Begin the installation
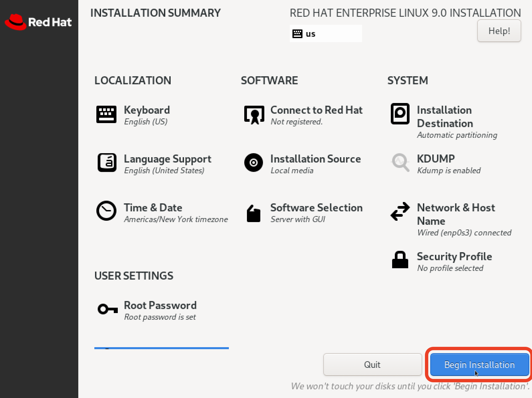The image size is (532, 398). pyautogui.click(x=479, y=365)
